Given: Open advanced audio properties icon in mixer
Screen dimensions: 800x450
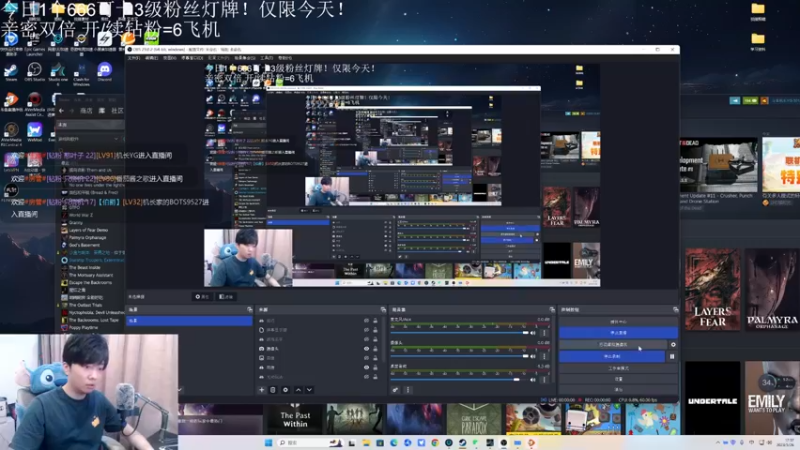Looking at the screenshot, I should (x=395, y=390).
